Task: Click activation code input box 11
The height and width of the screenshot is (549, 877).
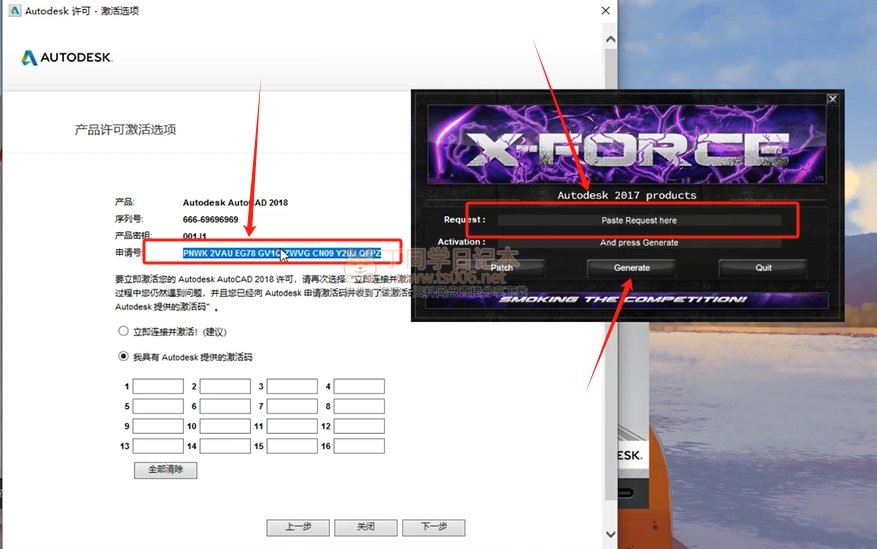Action: [293, 426]
